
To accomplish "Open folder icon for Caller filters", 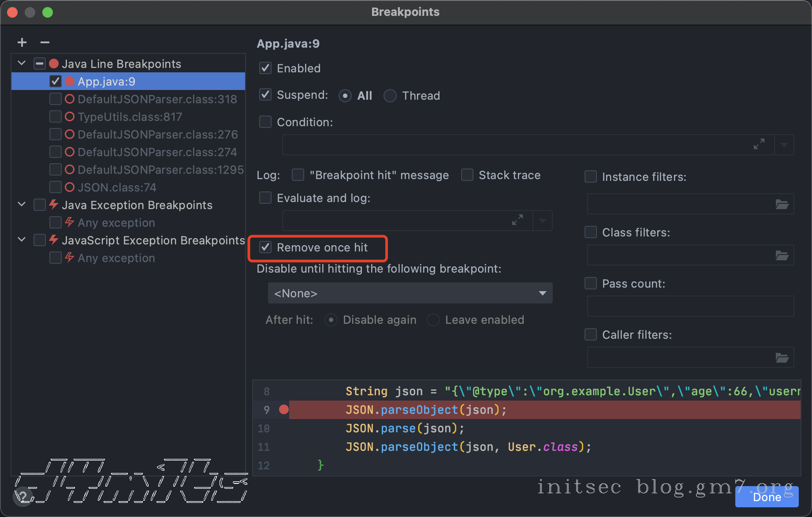I will click(x=782, y=358).
